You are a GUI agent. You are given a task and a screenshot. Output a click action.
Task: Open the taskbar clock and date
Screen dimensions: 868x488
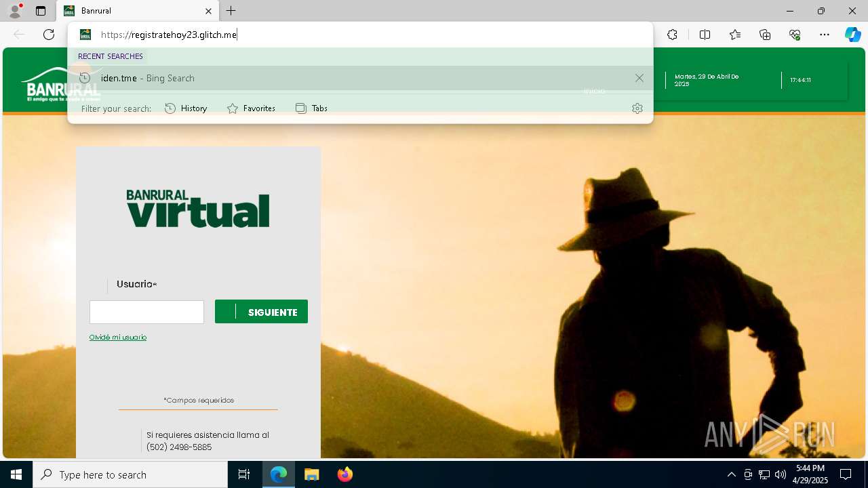(x=810, y=474)
